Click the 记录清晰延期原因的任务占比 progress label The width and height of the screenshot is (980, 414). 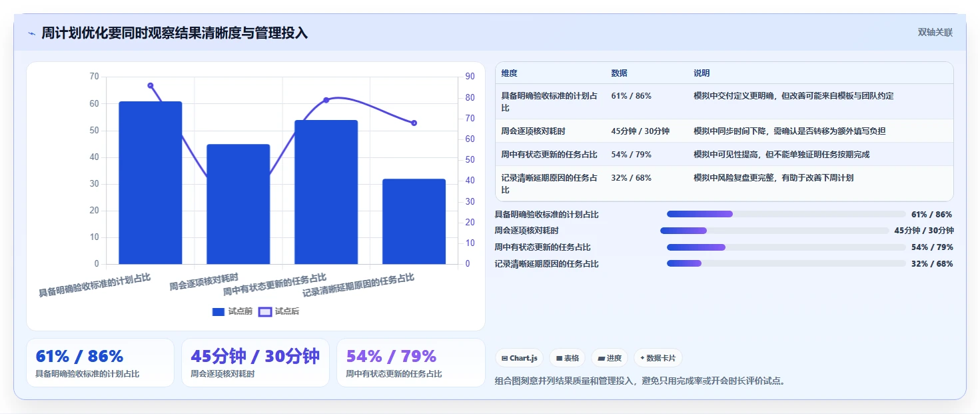(546, 263)
